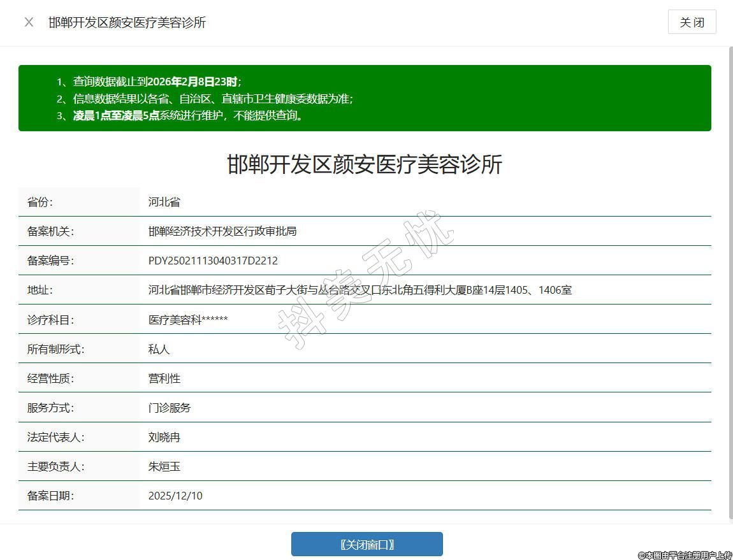Click the address text ending in 1405、1406室
The image size is (733, 560).
pos(360,290)
